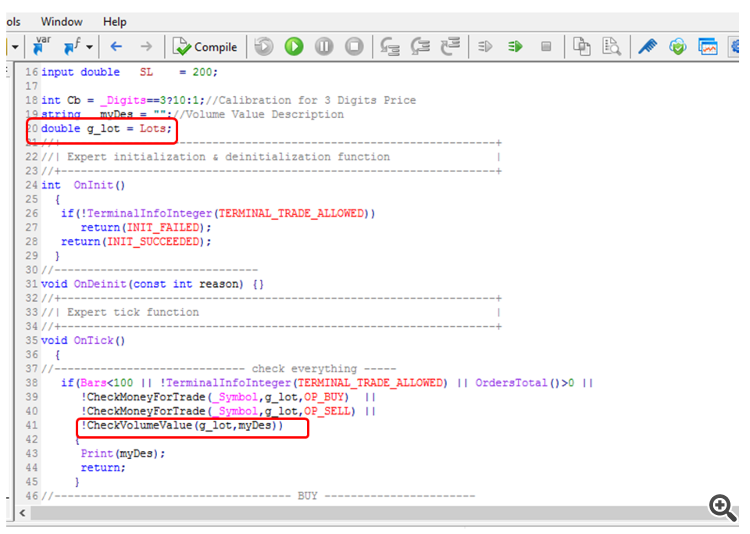
Task: Click the insert variable 'var' icon
Action: click(42, 46)
